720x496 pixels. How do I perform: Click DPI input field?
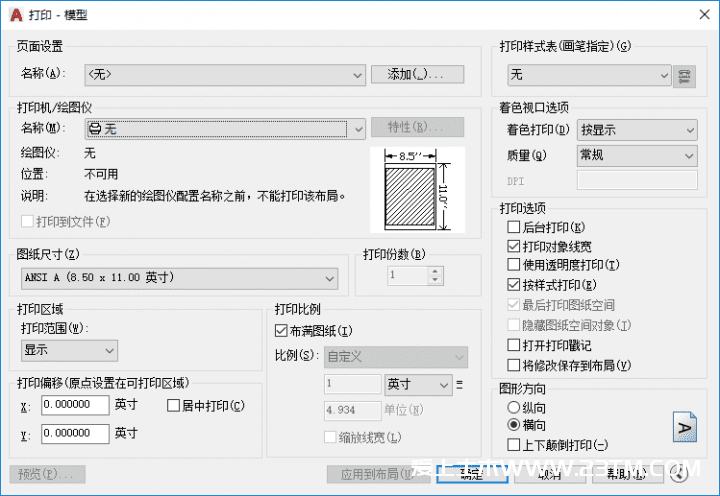click(637, 180)
